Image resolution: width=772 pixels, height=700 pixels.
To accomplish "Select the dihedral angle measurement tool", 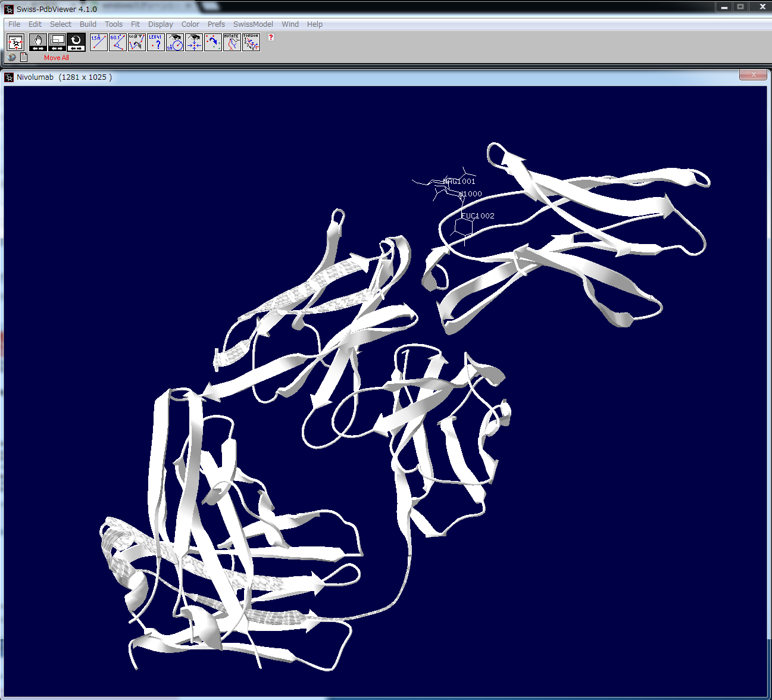I will click(137, 42).
